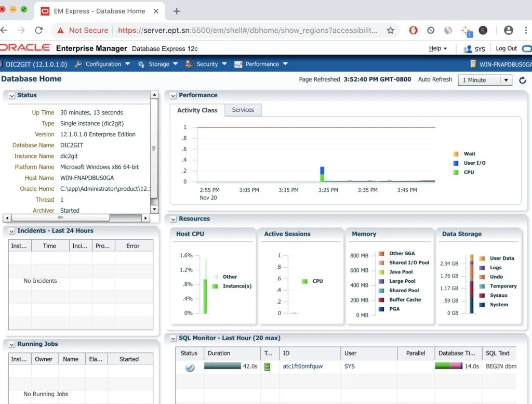Open the Configuration menu
Viewport: 532px width, 404px height.
102,64
